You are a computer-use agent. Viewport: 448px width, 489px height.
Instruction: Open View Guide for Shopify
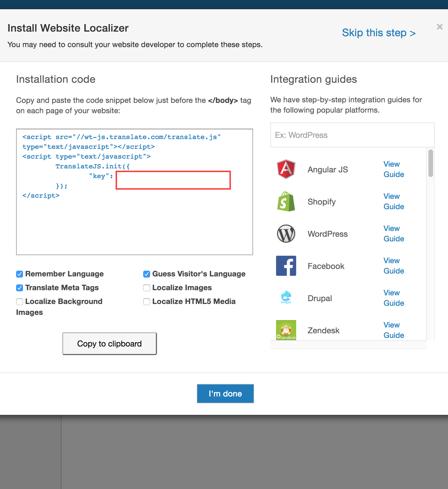394,201
